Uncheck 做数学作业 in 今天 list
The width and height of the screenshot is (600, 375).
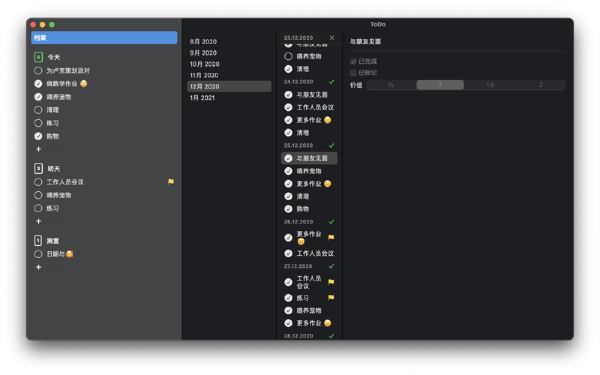pyautogui.click(x=38, y=84)
